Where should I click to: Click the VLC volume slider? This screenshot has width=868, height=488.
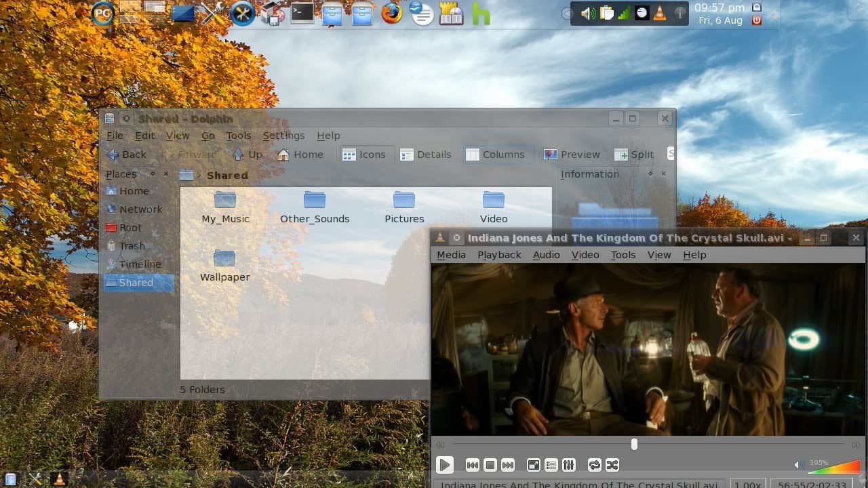834,466
